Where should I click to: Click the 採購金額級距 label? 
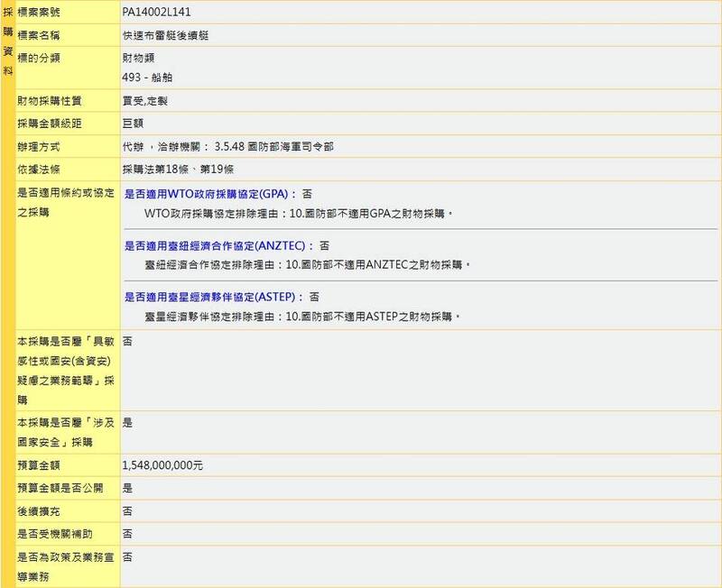(50, 124)
